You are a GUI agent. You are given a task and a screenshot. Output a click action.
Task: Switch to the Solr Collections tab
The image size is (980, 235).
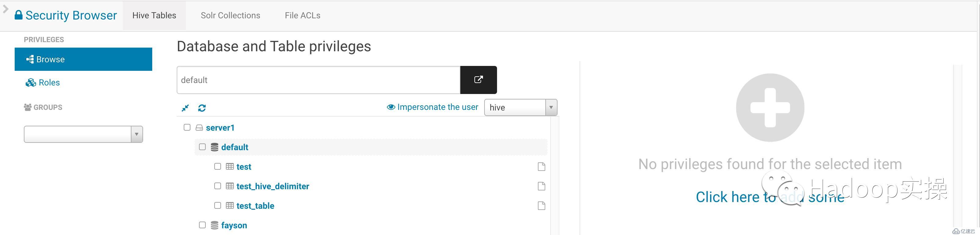pyautogui.click(x=230, y=16)
